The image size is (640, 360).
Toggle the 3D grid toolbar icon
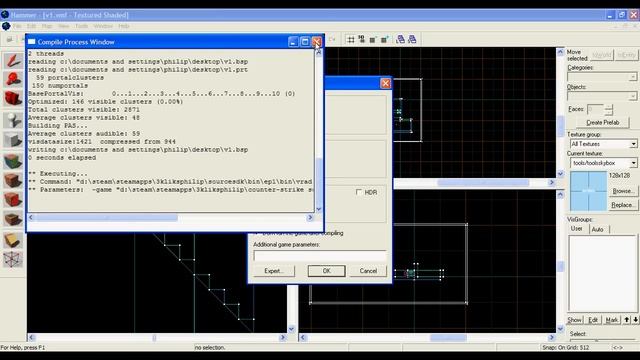pyautogui.click(x=362, y=40)
